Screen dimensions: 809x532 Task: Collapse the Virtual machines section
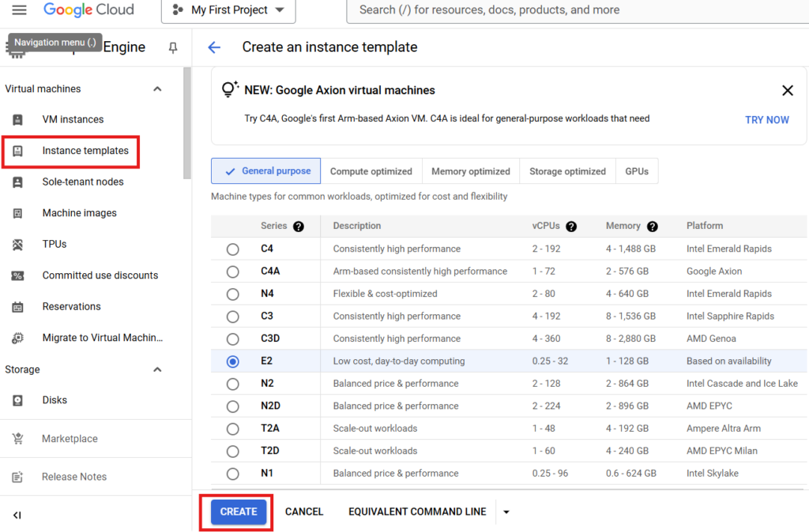(x=157, y=89)
